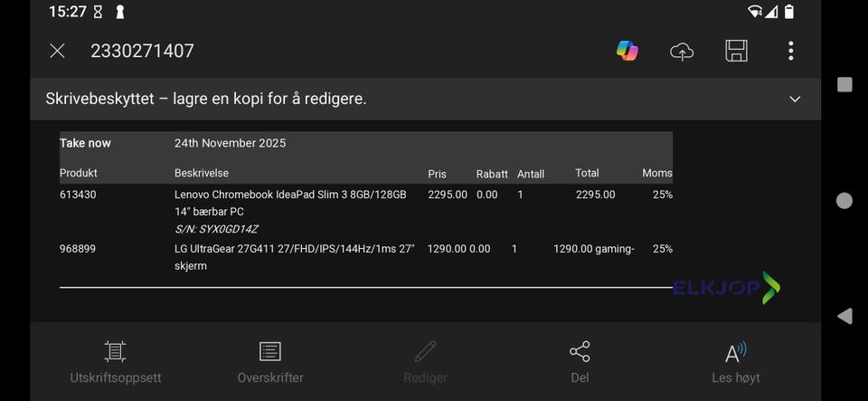
Task: Open Utskriftsoppsett print layout
Action: point(115,363)
